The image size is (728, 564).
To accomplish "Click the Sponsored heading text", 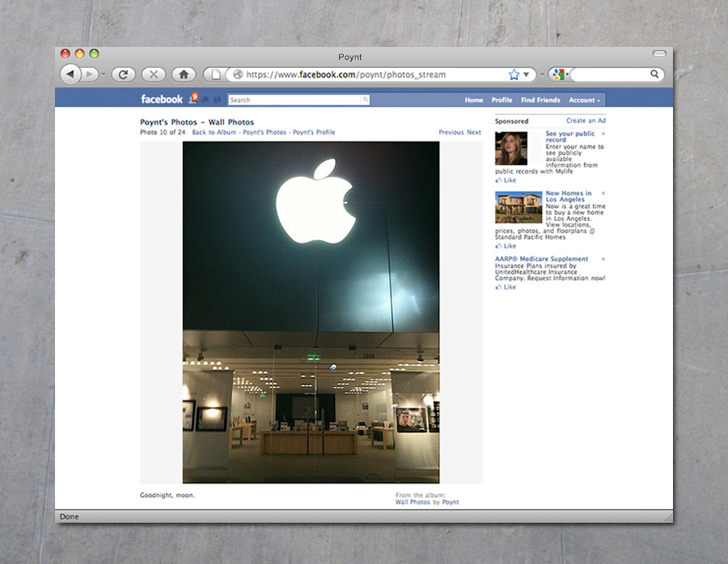I will pos(512,121).
